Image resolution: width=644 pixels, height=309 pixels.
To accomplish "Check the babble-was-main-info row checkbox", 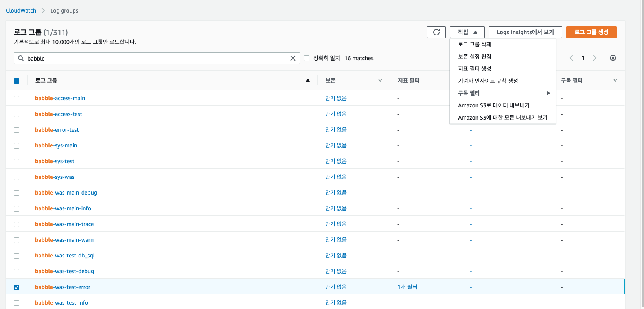I will tap(17, 208).
